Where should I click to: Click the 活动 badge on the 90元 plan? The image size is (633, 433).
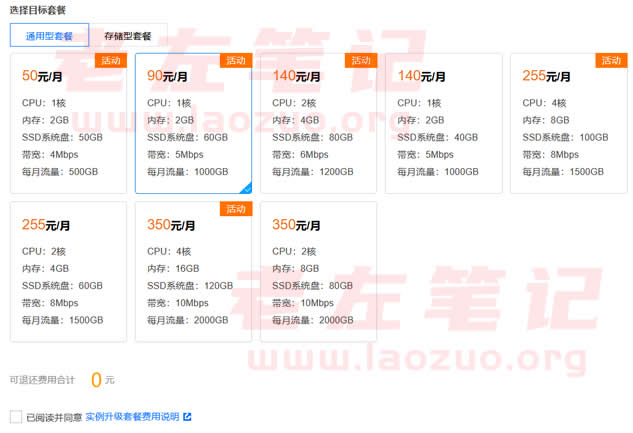tap(236, 60)
